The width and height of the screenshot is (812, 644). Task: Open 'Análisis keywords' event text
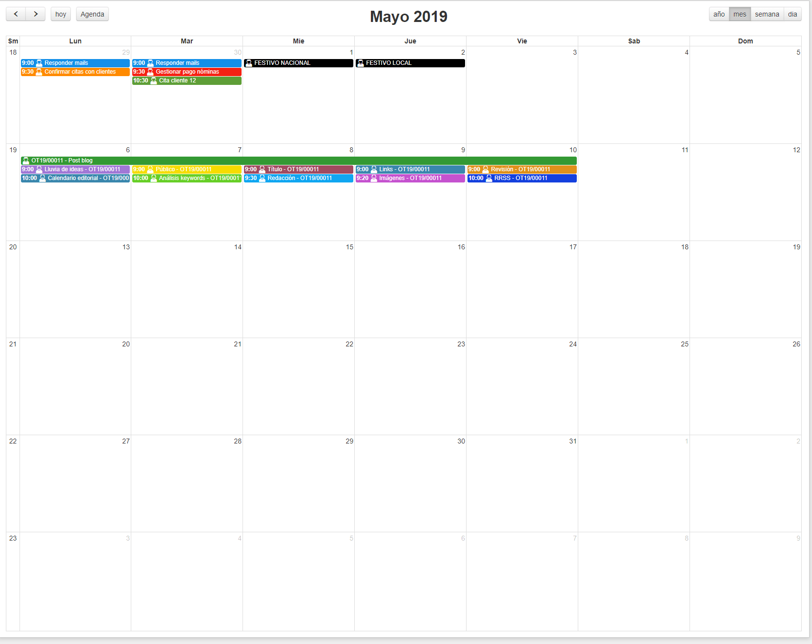click(x=200, y=178)
